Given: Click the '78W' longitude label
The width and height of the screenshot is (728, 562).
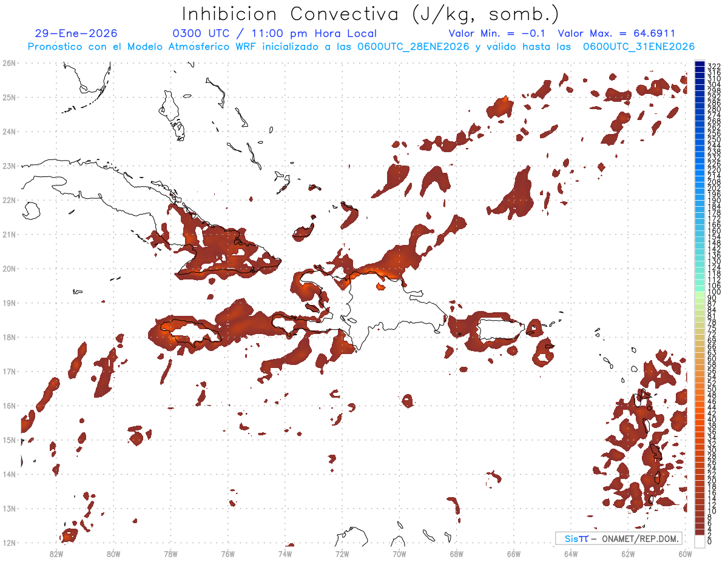Looking at the screenshot, I should [x=170, y=554].
